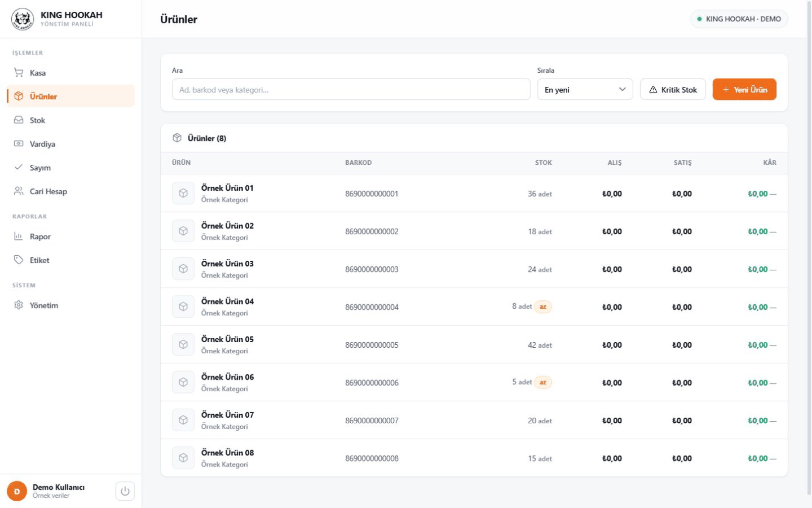Click the KÂR column header
Image resolution: width=812 pixels, height=508 pixels.
click(770, 163)
